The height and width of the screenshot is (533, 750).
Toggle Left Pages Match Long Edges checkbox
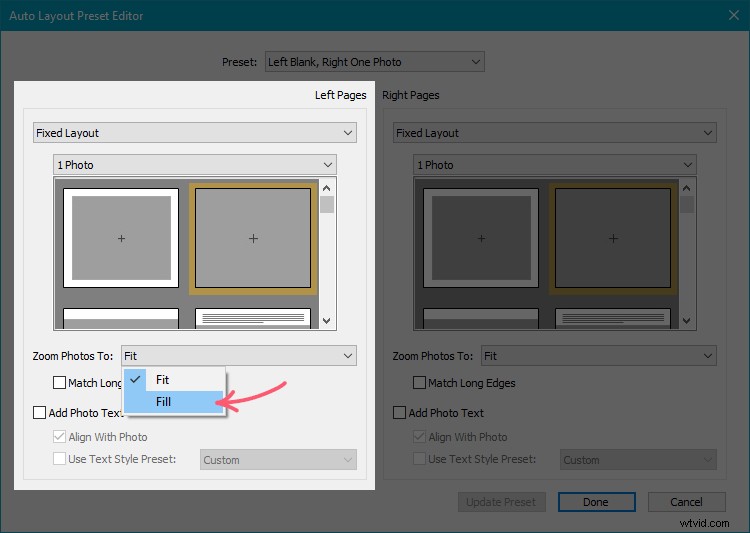click(59, 382)
